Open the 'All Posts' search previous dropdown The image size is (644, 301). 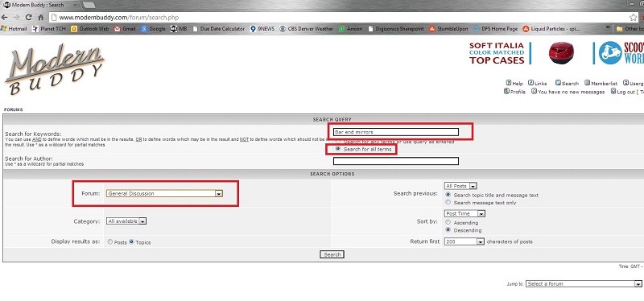(460, 186)
